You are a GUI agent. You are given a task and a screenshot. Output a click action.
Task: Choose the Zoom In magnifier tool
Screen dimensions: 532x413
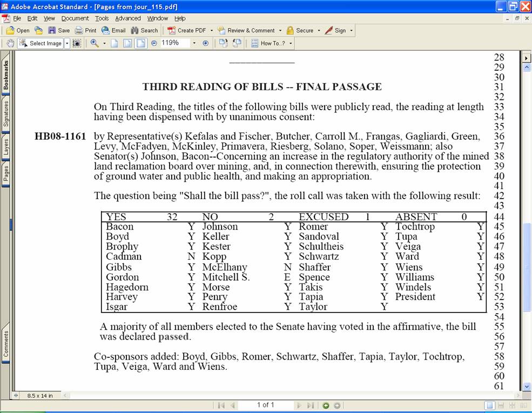[x=95, y=43]
